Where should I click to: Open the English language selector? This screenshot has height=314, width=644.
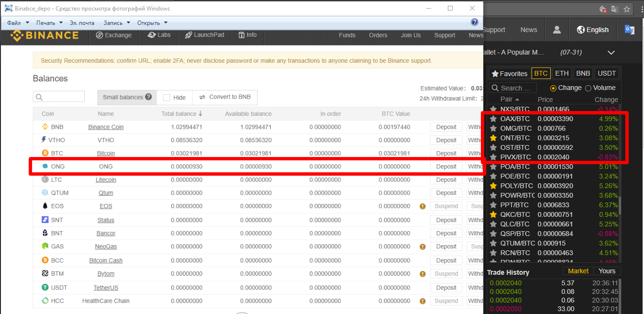click(x=593, y=30)
